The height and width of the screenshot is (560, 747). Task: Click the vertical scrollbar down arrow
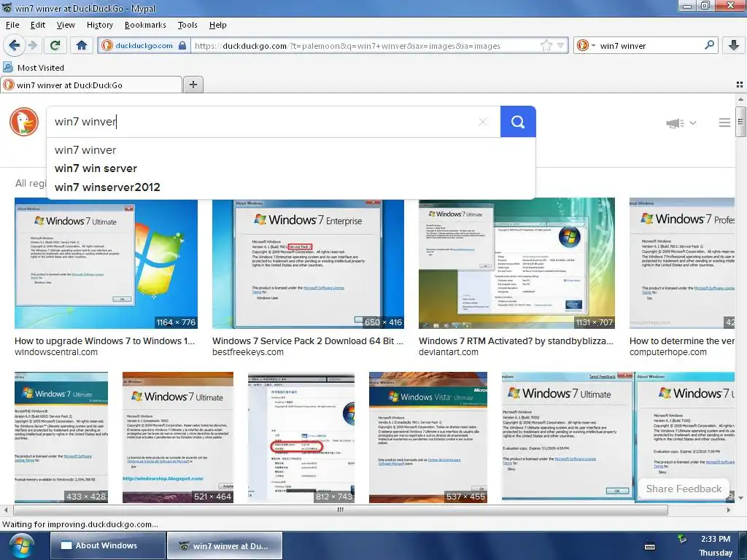[740, 498]
